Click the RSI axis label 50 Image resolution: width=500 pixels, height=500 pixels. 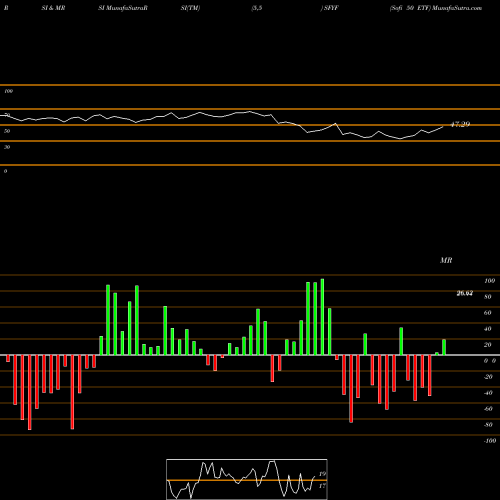[7, 131]
